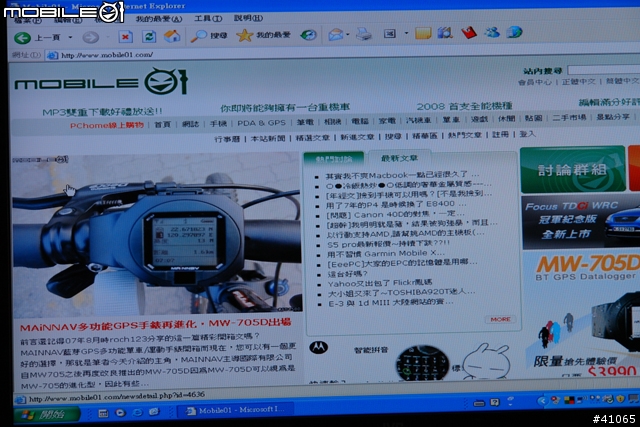Switch to the 熱門討論 tab
Viewport: 640px width, 427px height.
[334, 159]
